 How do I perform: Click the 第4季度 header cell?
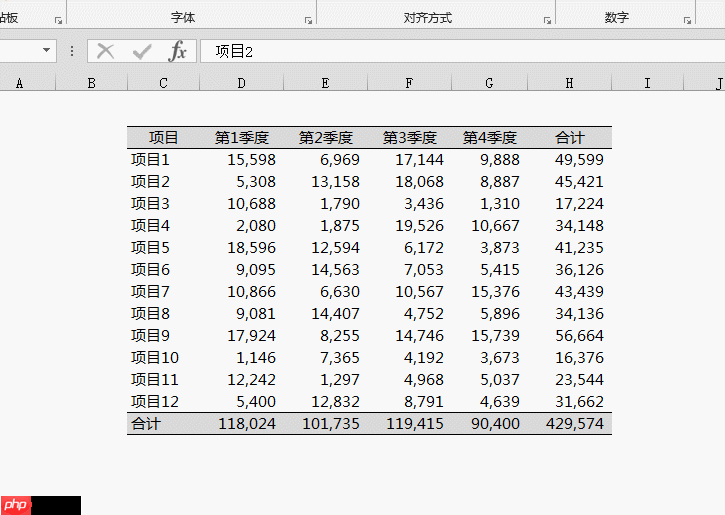489,138
